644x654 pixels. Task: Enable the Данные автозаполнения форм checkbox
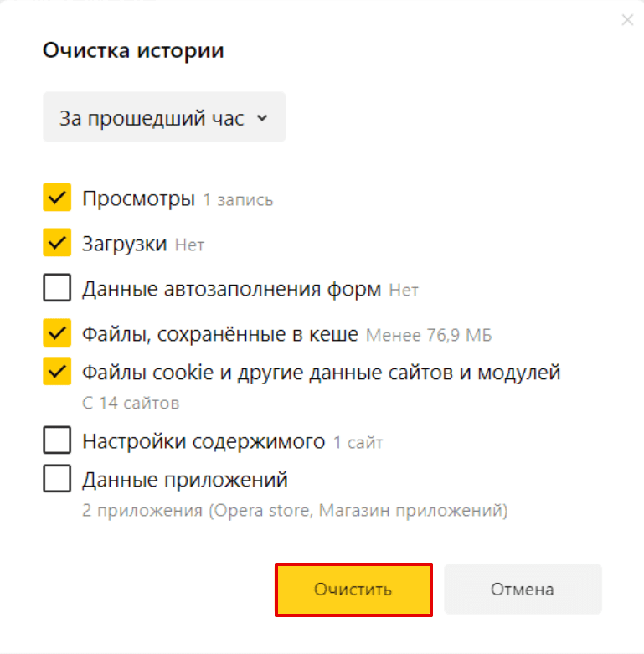coord(57,287)
